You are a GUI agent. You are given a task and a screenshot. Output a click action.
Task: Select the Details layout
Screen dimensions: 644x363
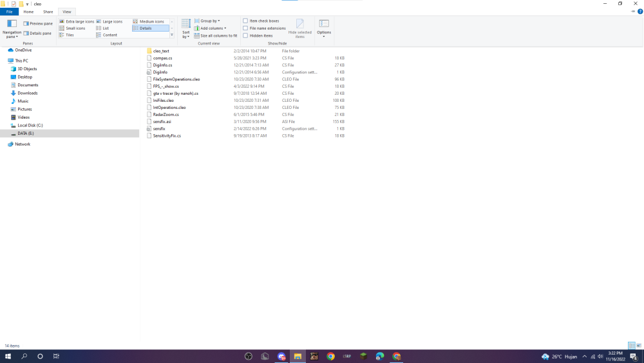point(150,28)
